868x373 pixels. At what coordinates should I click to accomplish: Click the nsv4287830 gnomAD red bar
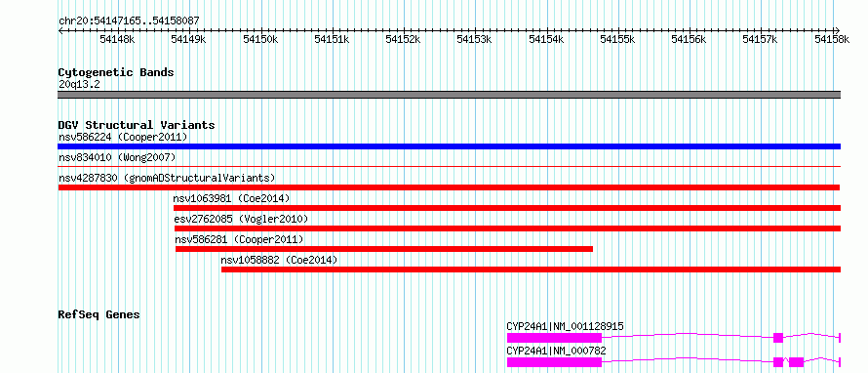pos(449,187)
